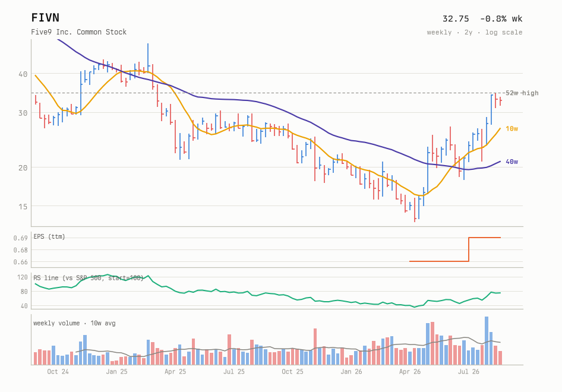Click the RS axis value 120

point(22,277)
